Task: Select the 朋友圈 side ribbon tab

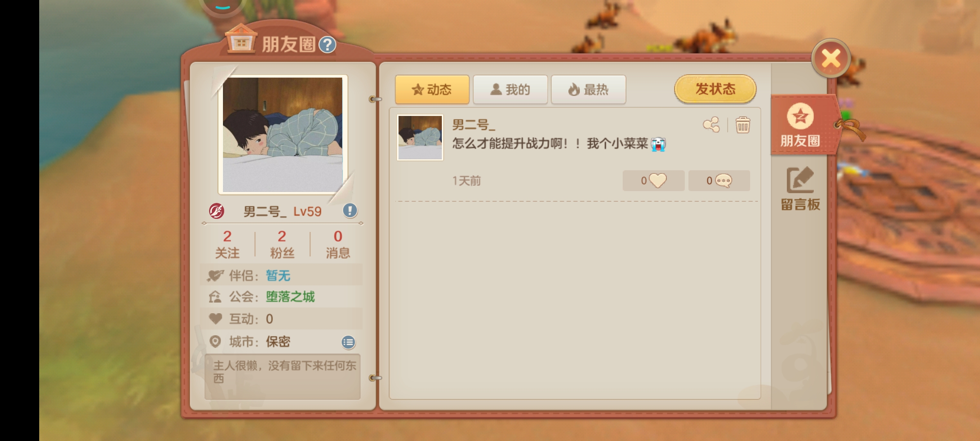Action: coord(800,125)
